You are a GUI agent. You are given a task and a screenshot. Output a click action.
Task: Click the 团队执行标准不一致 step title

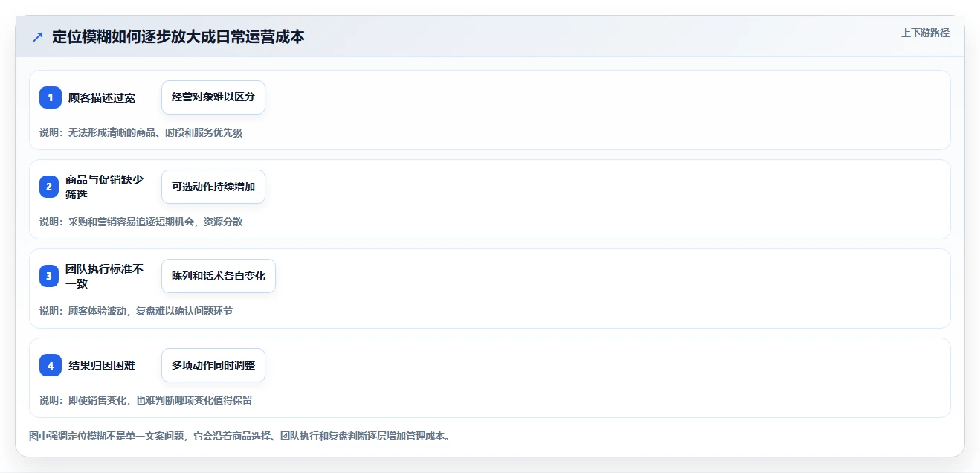tap(104, 276)
